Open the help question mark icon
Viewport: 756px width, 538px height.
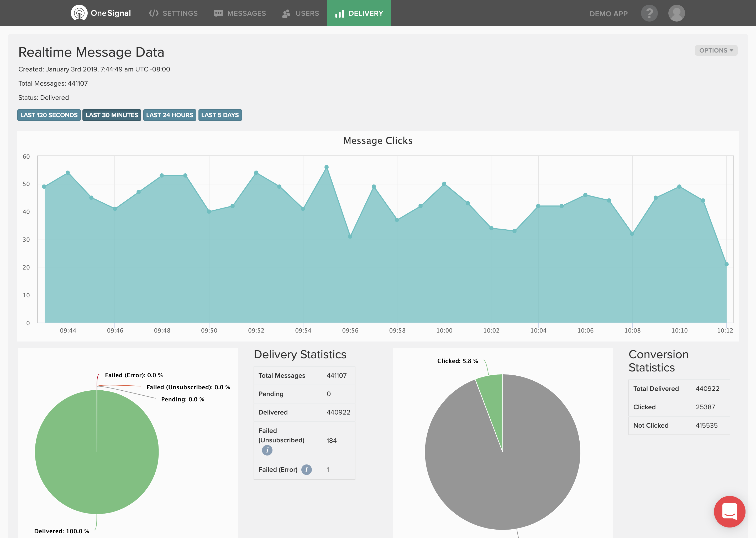tap(649, 13)
